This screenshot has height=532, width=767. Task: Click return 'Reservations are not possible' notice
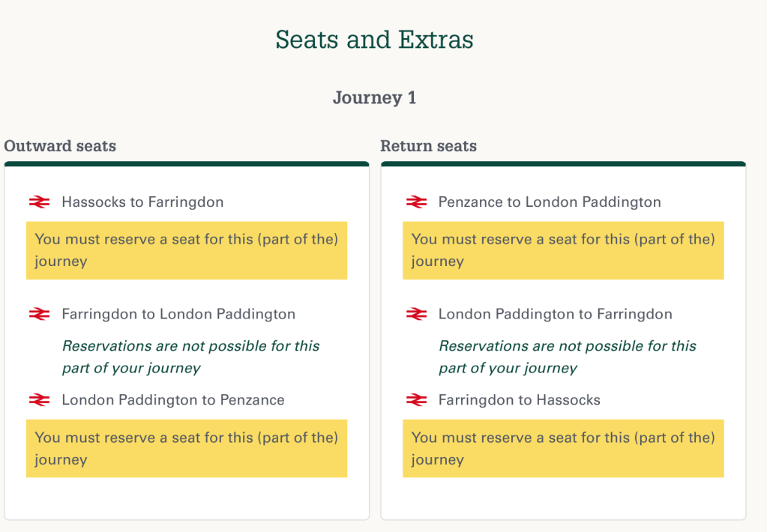pyautogui.click(x=567, y=357)
